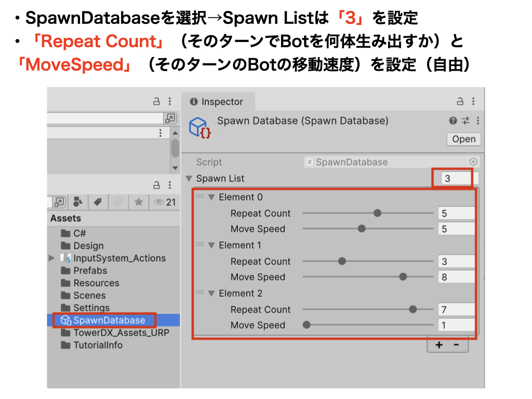Image resolution: width=532 pixels, height=399 pixels.
Task: Click Element 1 Move Speed slider
Action: point(368,277)
